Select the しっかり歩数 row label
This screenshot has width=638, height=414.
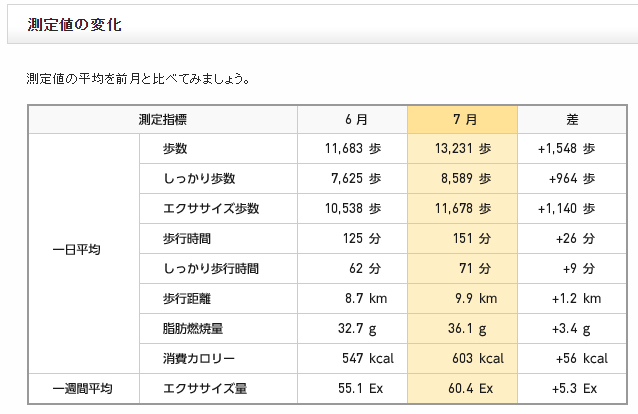(199, 179)
